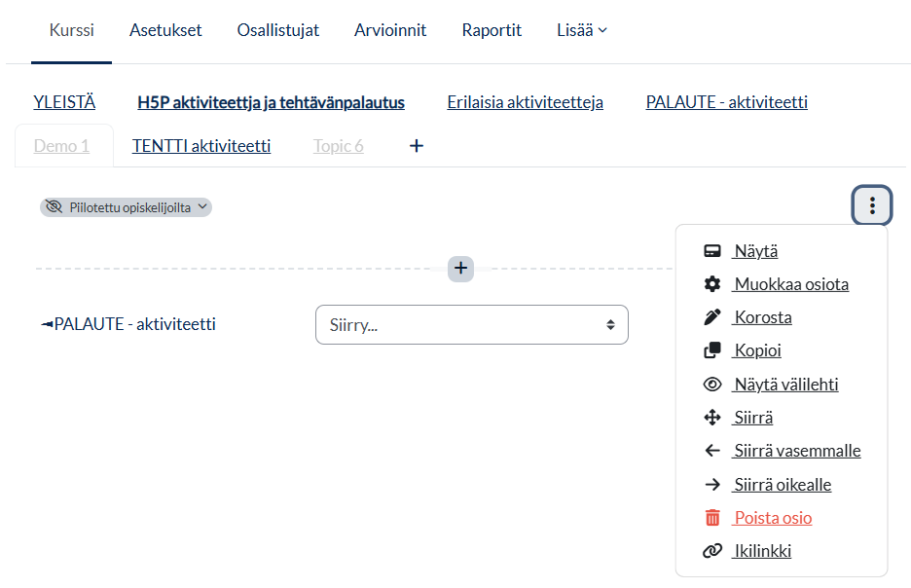Click the Kopioi duplicate icon
Screen dimensions: 911x588
point(711,350)
